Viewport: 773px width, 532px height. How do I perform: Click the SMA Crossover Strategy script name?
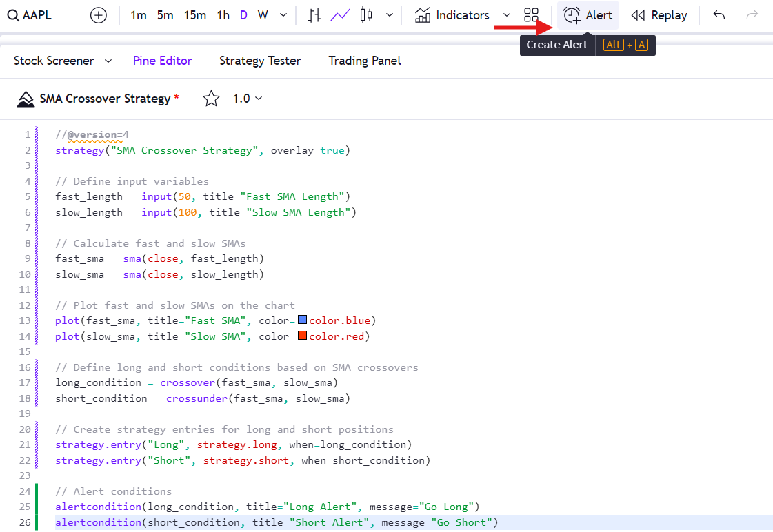(x=105, y=99)
